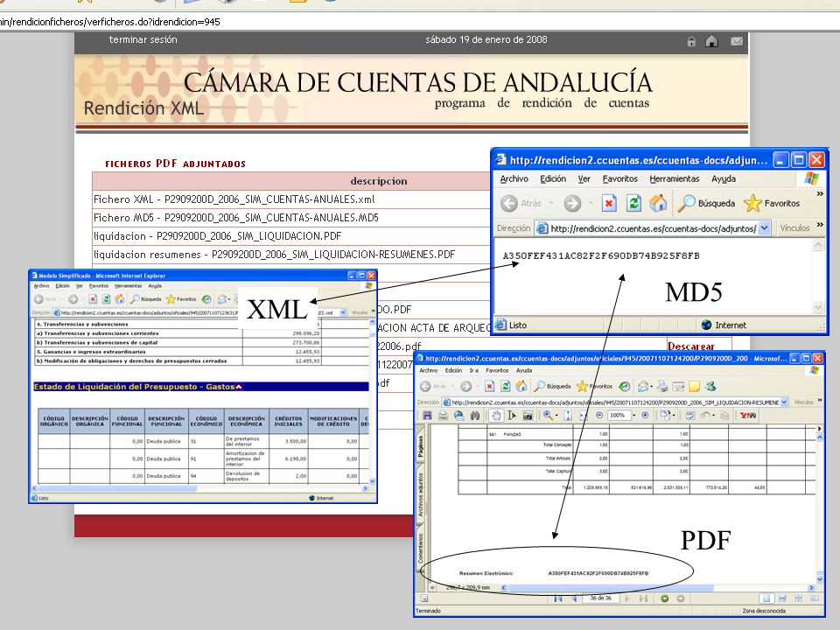Click the Atrás back button in the MD5 window
Viewport: 840px width, 630px height.
pos(522,203)
